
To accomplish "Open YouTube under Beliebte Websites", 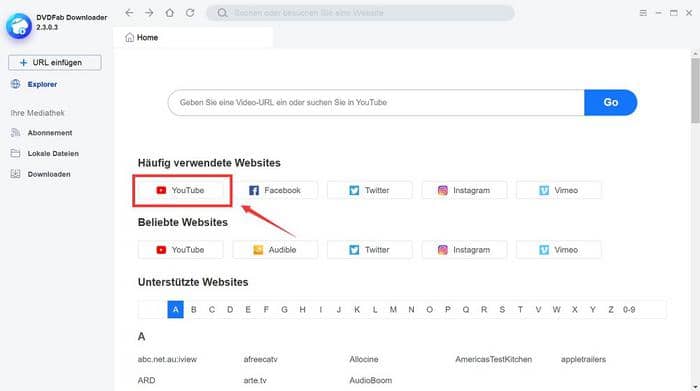I will point(181,250).
